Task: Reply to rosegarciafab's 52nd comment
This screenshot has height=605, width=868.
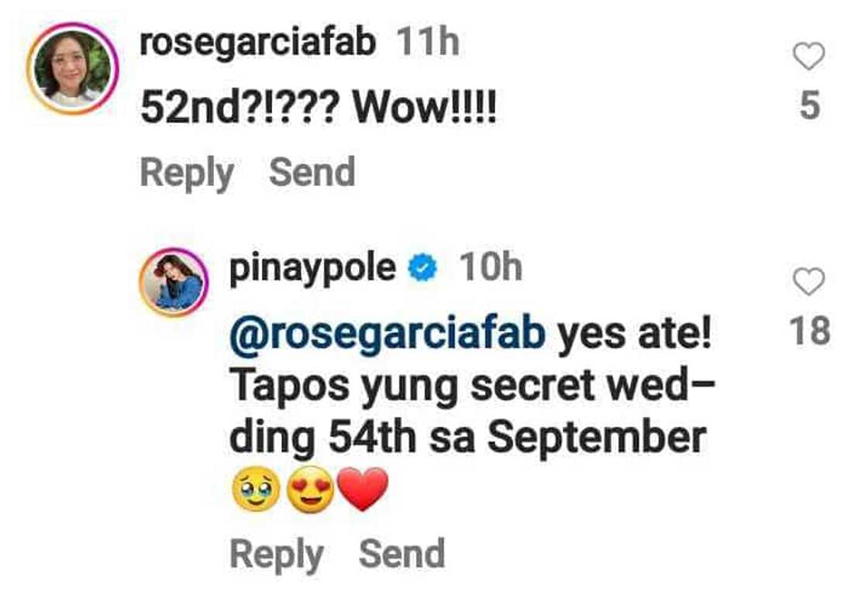Action: 187,174
